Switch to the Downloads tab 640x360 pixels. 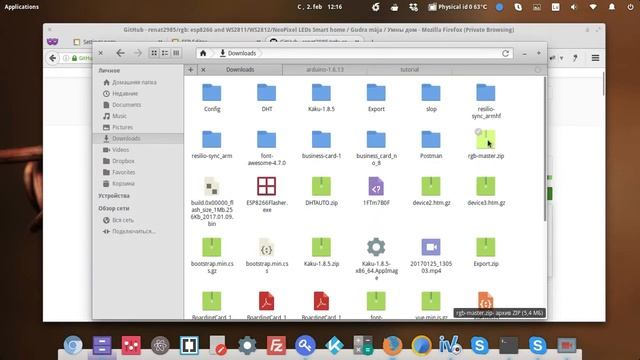click(x=240, y=70)
